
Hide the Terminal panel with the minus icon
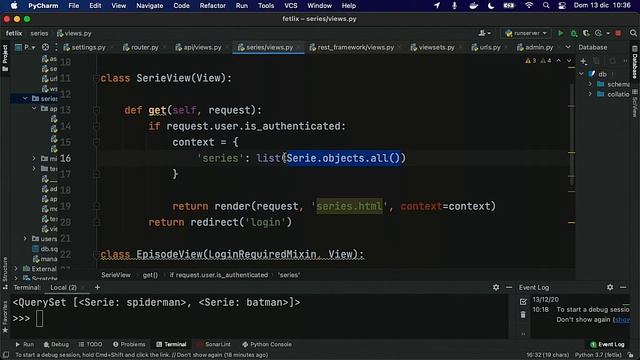click(x=509, y=287)
